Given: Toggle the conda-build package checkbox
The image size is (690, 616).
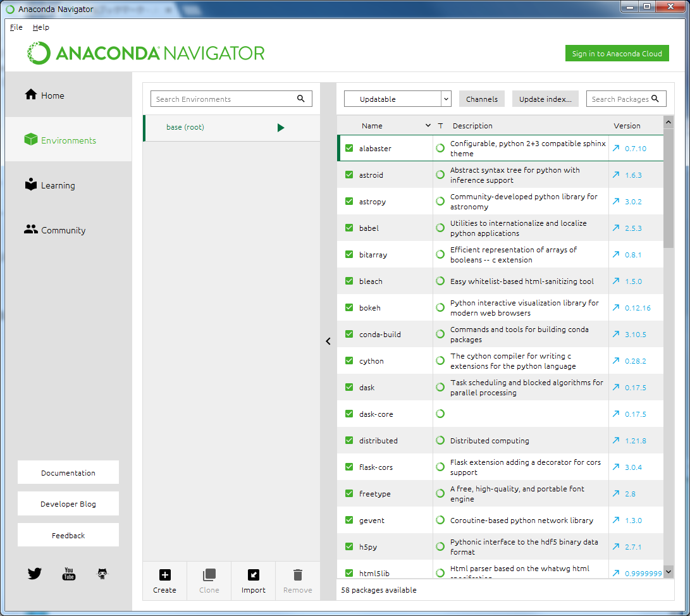Looking at the screenshot, I should point(349,334).
